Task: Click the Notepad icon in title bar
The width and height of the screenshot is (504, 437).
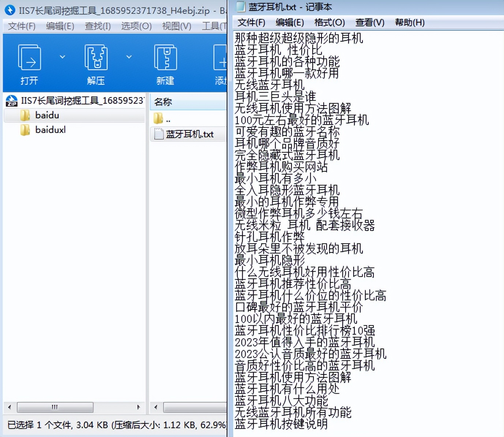Action: click(241, 6)
